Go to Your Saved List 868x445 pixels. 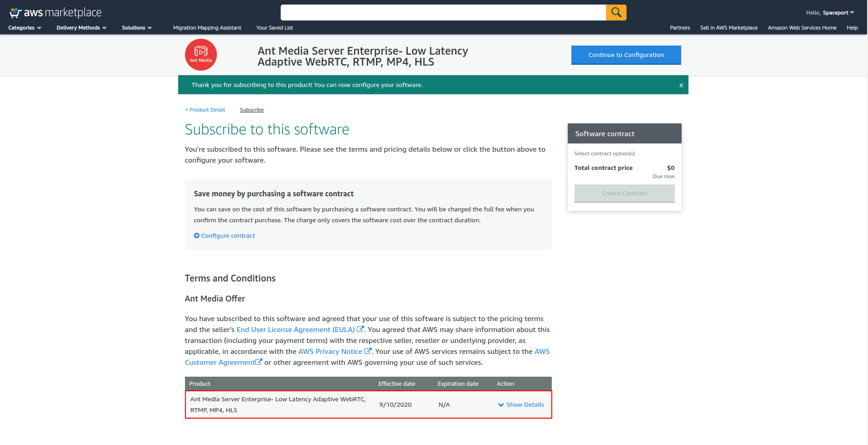click(x=274, y=28)
